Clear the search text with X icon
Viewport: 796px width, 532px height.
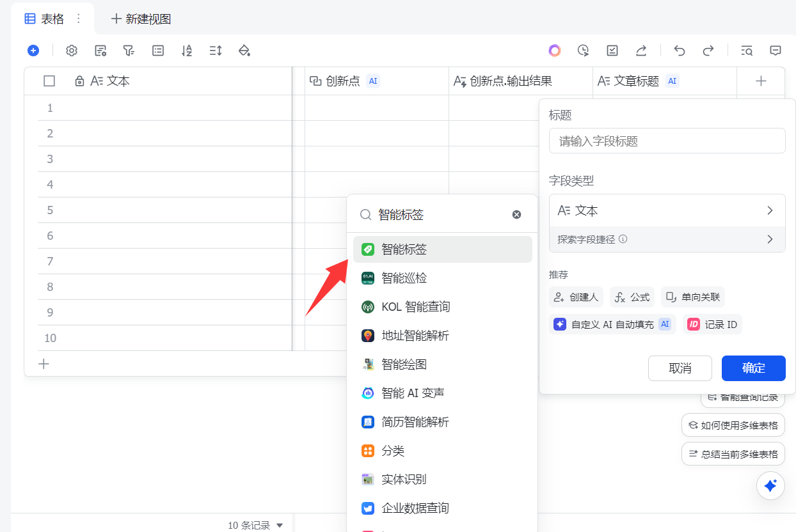(x=516, y=215)
